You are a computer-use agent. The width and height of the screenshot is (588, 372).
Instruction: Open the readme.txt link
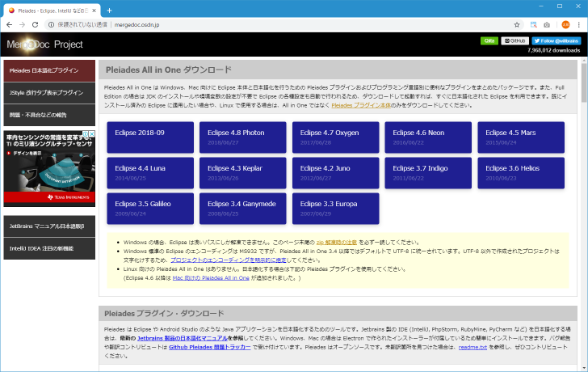(472, 347)
